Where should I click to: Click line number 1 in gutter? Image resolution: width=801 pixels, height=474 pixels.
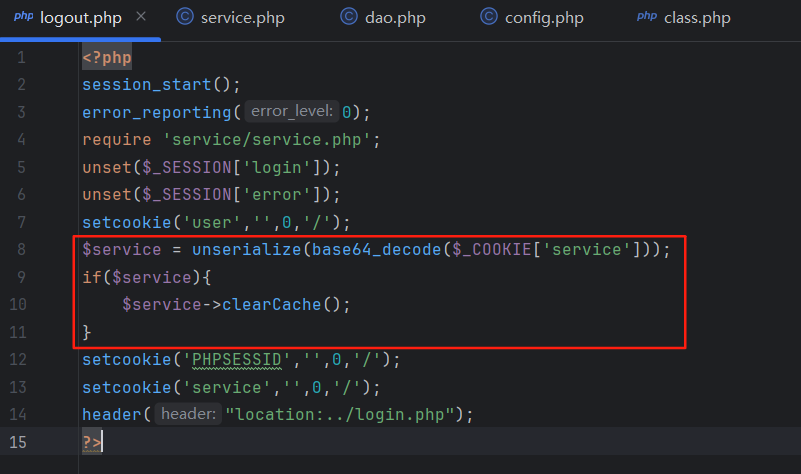[x=21, y=57]
